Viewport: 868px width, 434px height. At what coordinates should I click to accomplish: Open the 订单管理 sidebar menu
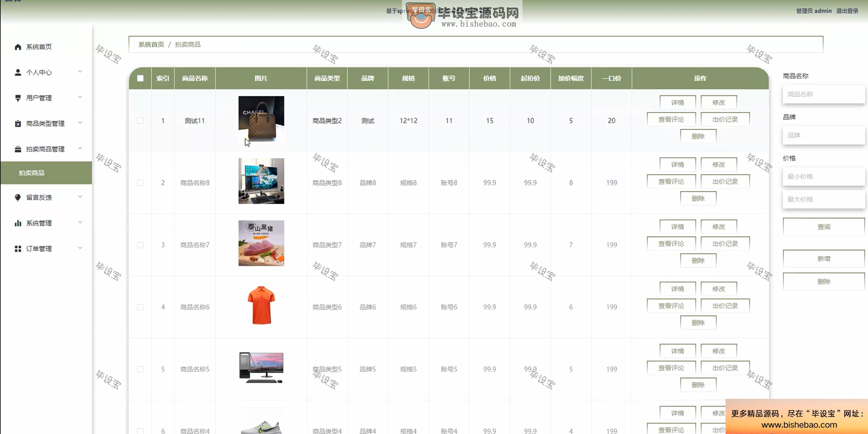click(46, 249)
